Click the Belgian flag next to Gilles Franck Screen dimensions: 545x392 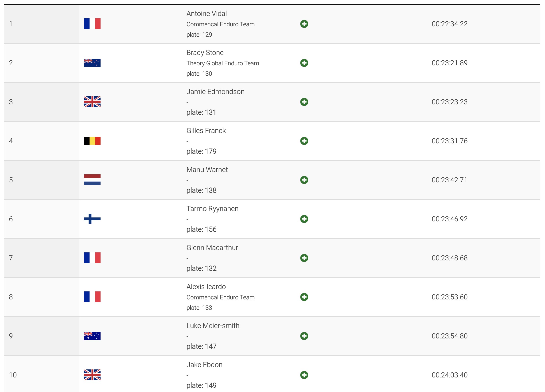92,141
